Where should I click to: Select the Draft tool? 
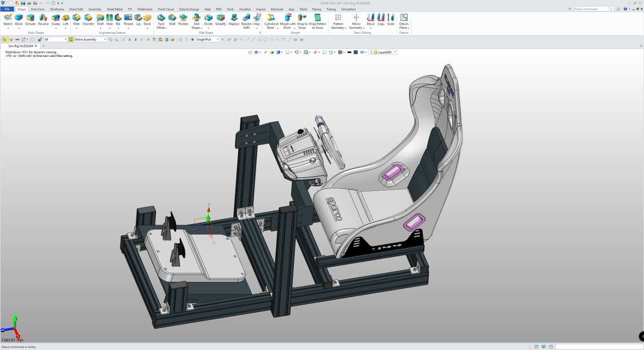[100, 20]
